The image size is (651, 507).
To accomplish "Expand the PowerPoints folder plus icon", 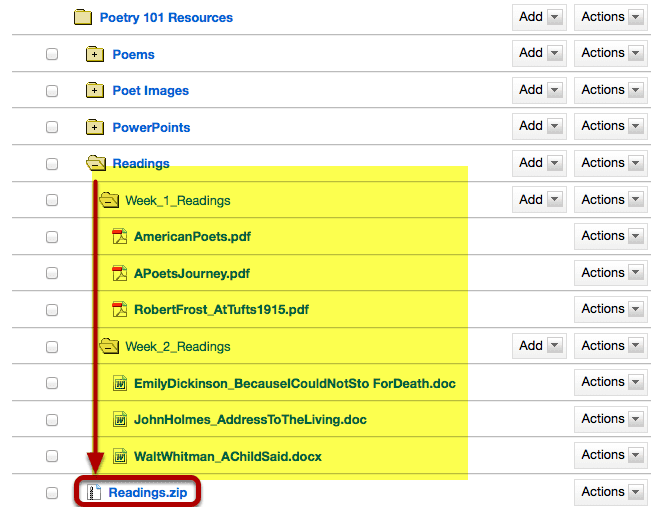I will [95, 127].
